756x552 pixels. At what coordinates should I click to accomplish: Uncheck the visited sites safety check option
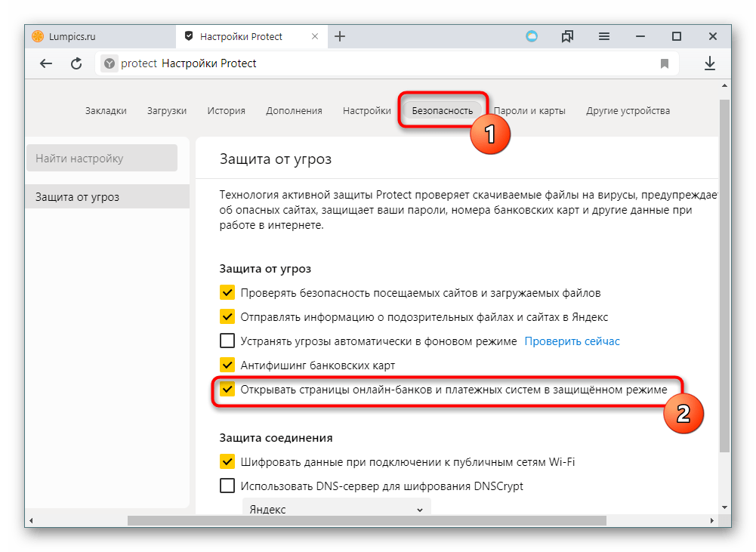coord(227,293)
